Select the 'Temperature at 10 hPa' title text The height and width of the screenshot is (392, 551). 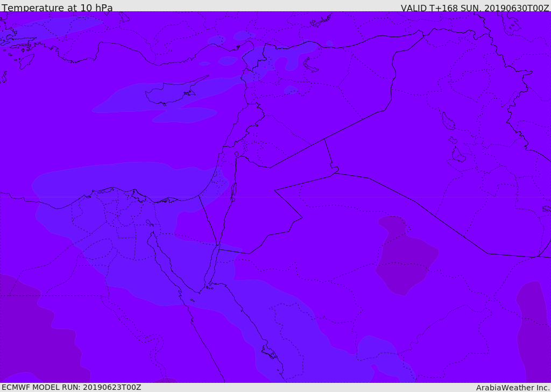point(57,8)
